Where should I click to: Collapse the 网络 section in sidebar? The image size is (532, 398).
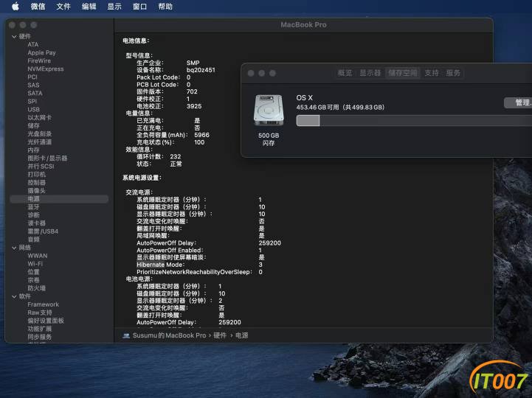pyautogui.click(x=14, y=248)
